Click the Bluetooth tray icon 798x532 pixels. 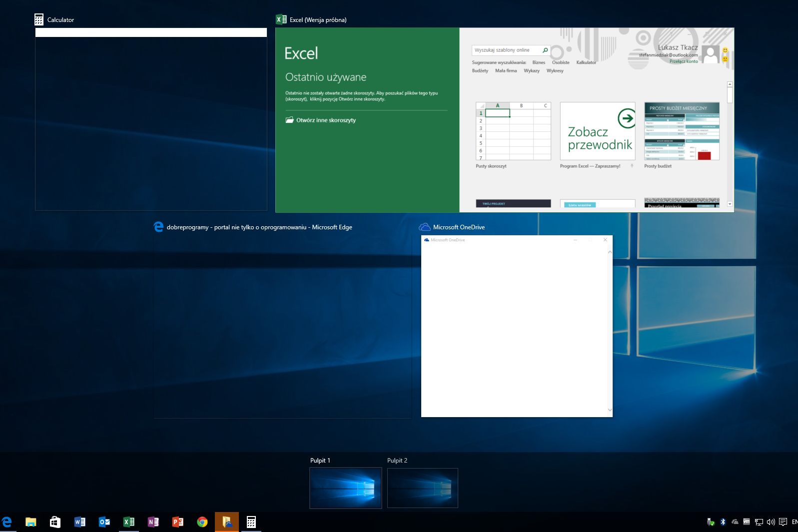[723, 522]
